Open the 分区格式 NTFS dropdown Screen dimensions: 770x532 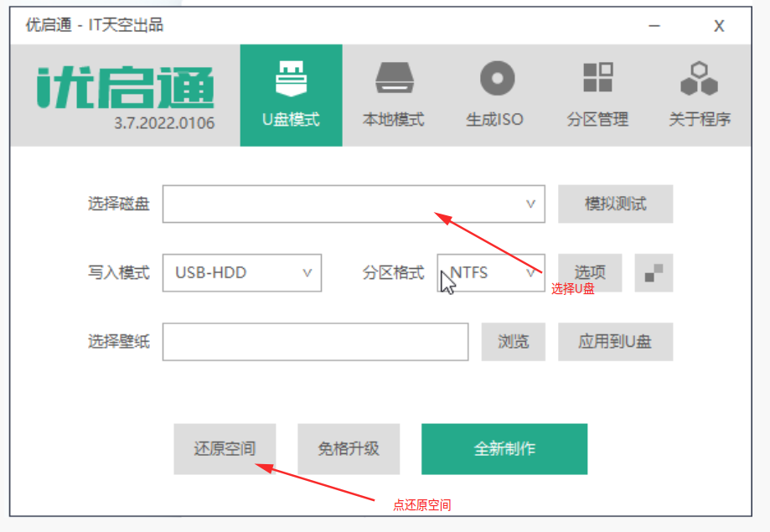tap(491, 272)
